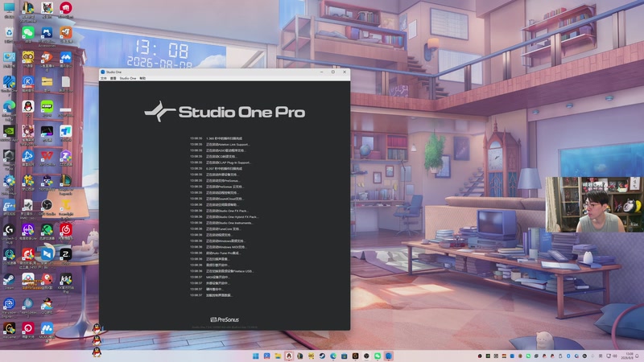Open the Studio One menu in menu bar
Viewport: 644px width, 362px height.
[x=128, y=78]
